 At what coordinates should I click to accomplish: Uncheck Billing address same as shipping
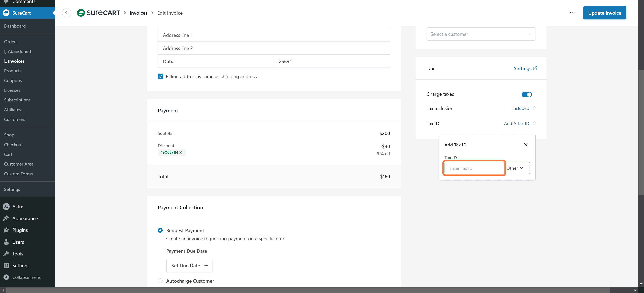coord(161,76)
